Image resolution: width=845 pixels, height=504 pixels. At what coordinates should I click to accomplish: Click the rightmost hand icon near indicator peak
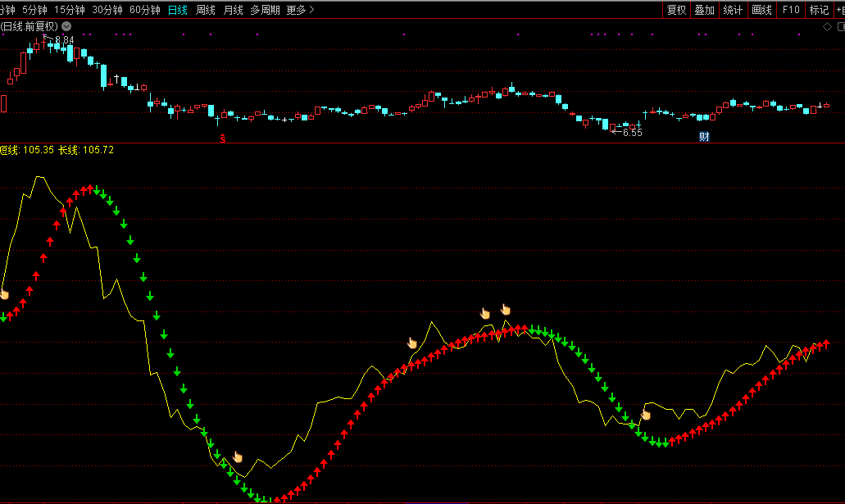click(506, 309)
